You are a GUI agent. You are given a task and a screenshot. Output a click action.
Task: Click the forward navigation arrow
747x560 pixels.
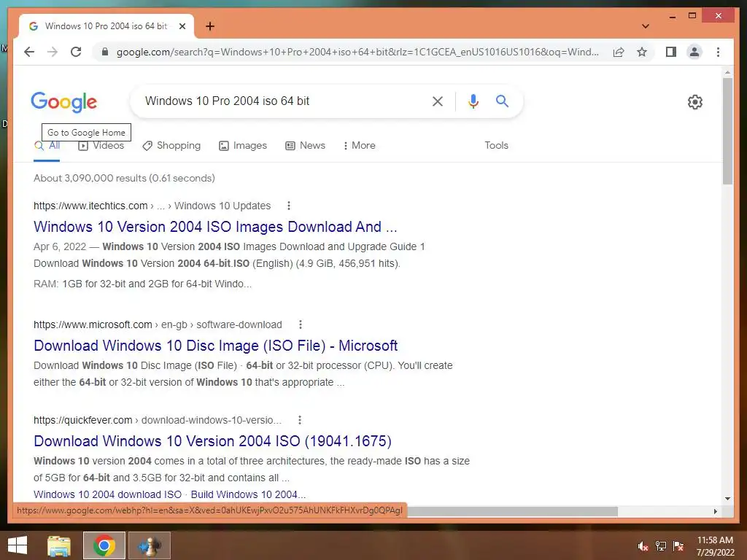click(x=53, y=52)
